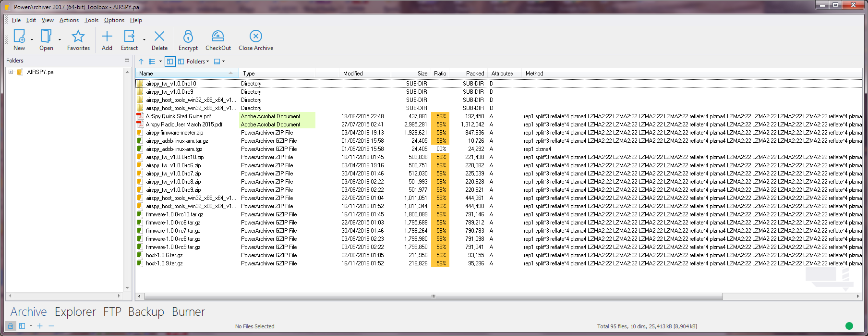Maximize the Folders panel
This screenshot has width=868, height=336.
coord(127,61)
